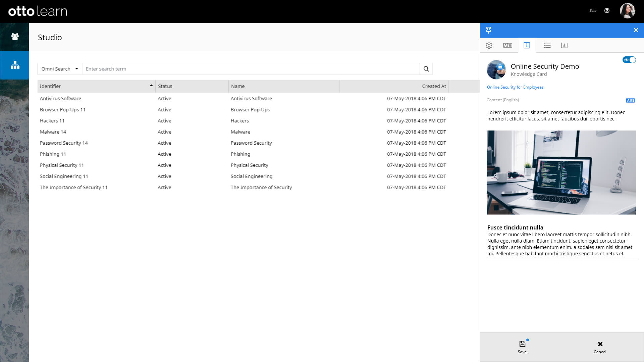The width and height of the screenshot is (644, 362).
Task: Expand the Omni Search dropdown
Action: (x=60, y=69)
